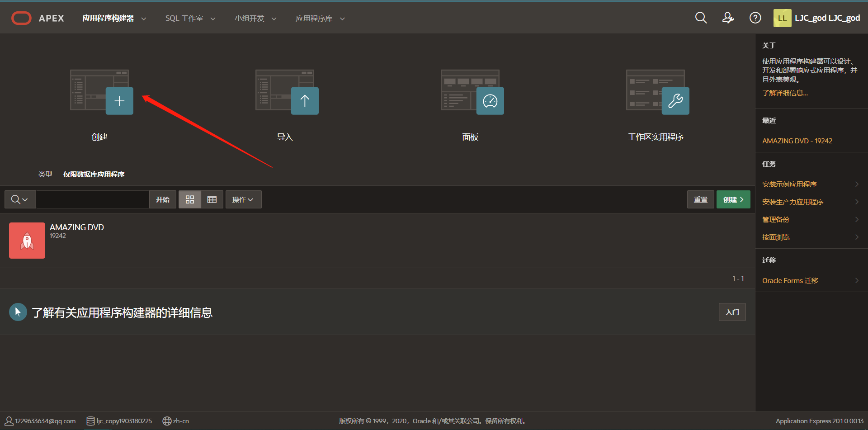Open 按面浏览 task link
868x430 pixels.
[776, 237]
